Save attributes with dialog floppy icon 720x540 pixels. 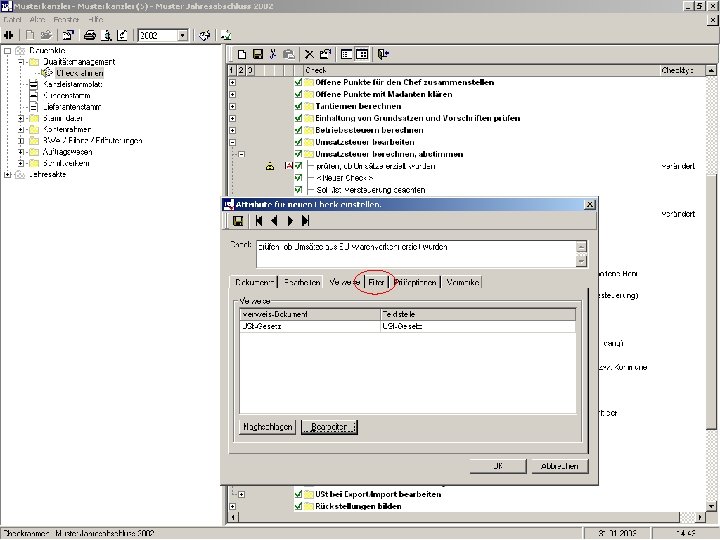tap(238, 221)
